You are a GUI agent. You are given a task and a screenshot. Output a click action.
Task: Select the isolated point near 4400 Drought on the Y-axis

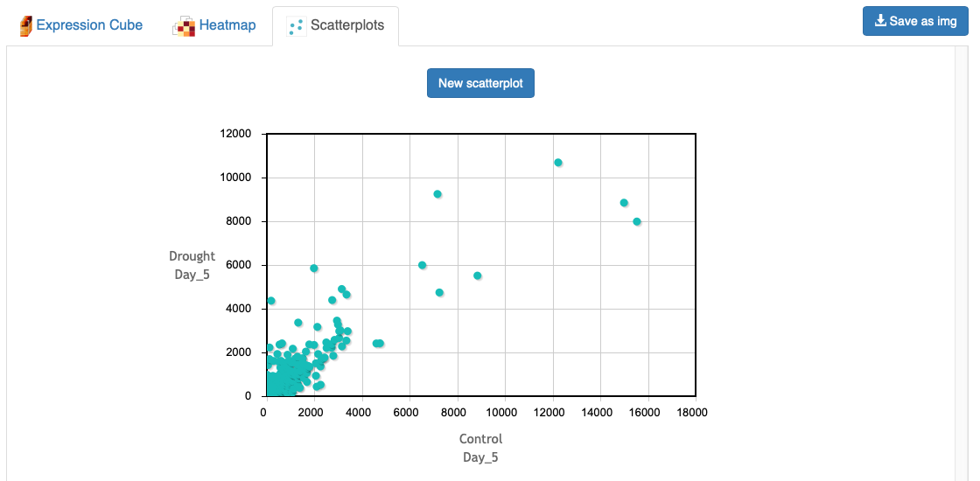point(271,301)
